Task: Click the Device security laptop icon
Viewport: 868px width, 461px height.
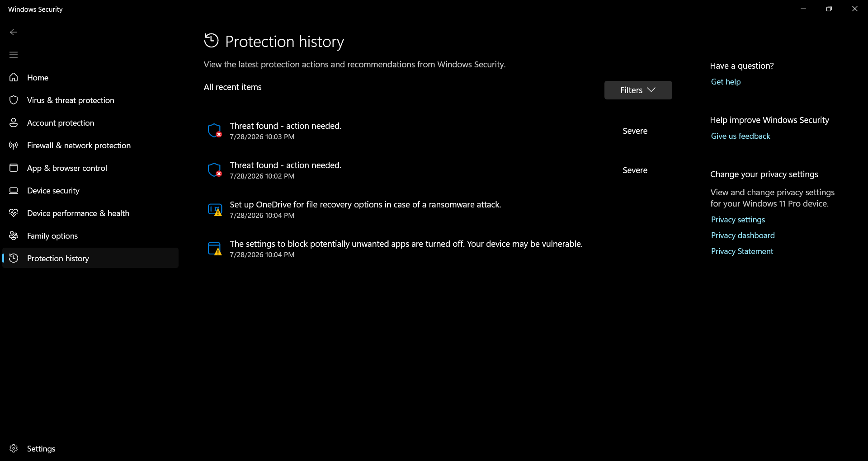Action: pos(14,190)
